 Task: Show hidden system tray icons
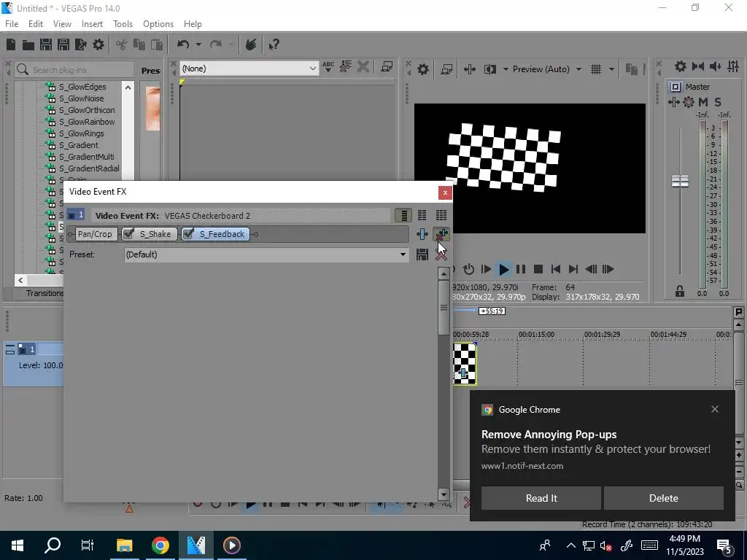(570, 545)
